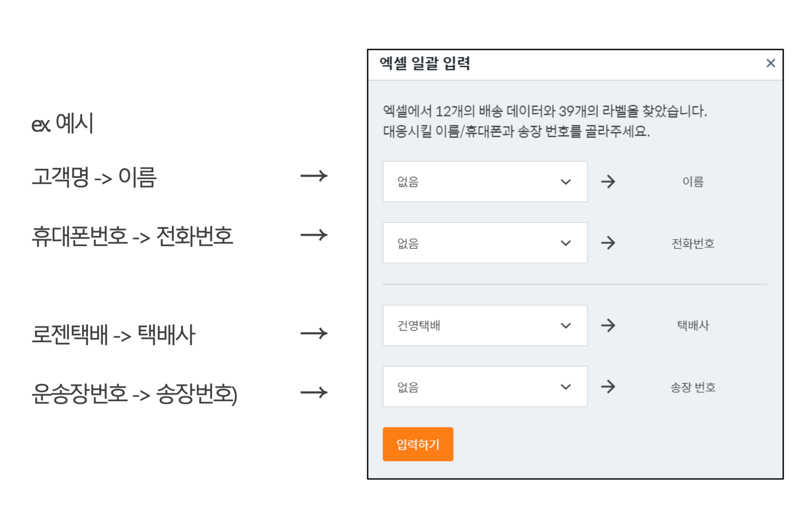
Task: Click the arrow icon pointing to 이름
Action: pyautogui.click(x=608, y=181)
